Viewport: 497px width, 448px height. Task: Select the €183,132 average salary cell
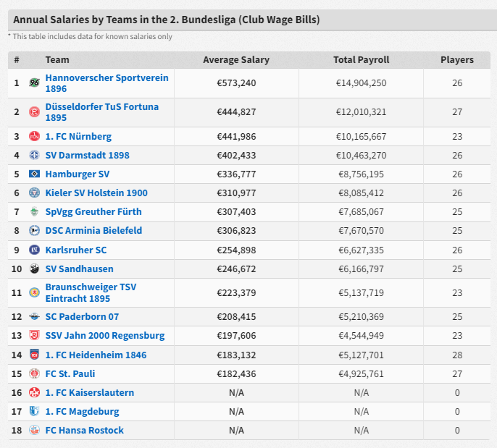pyautogui.click(x=236, y=355)
